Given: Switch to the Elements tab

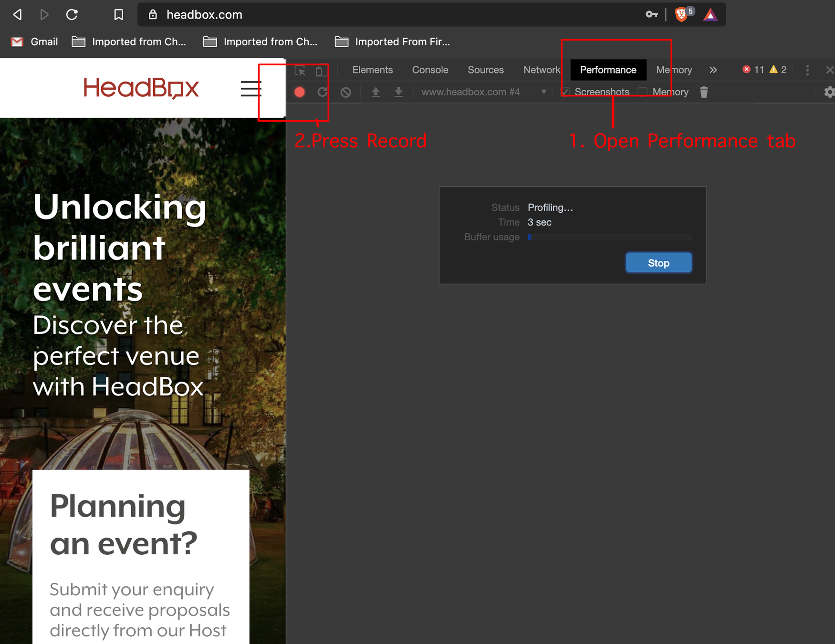Looking at the screenshot, I should 373,70.
